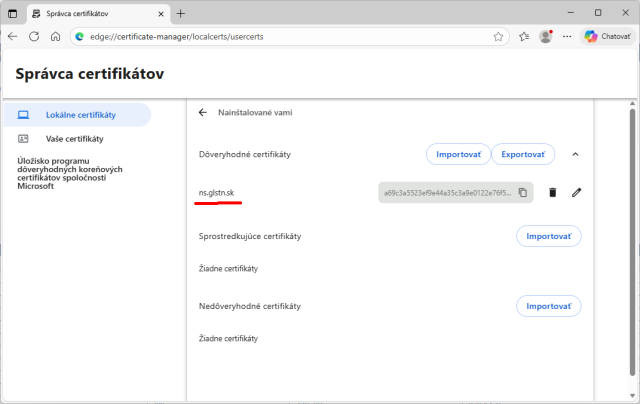The height and width of the screenshot is (404, 640).
Task: Open the Chatovať Copilot panel
Action: coord(607,36)
